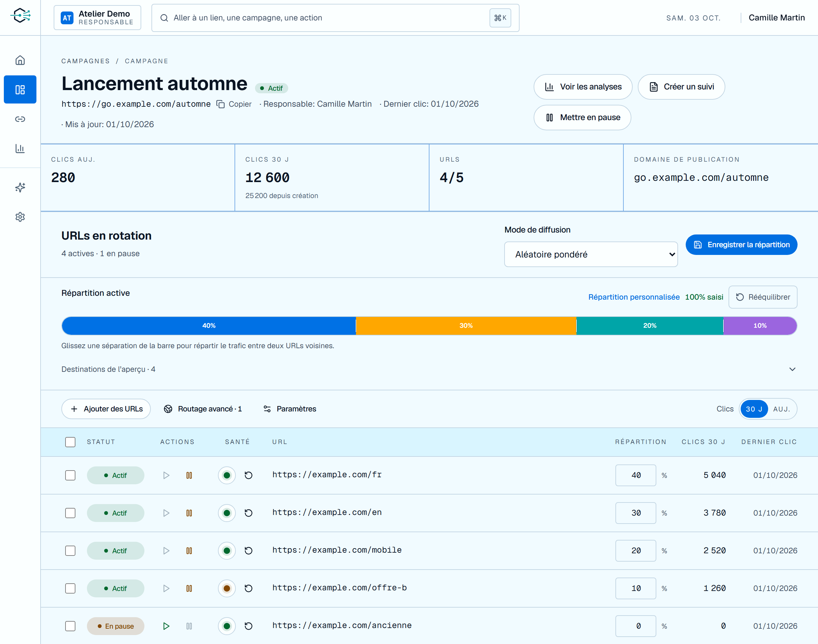Recheck health of https://example.com/offre-b
This screenshot has height=644, width=818.
[x=249, y=588]
